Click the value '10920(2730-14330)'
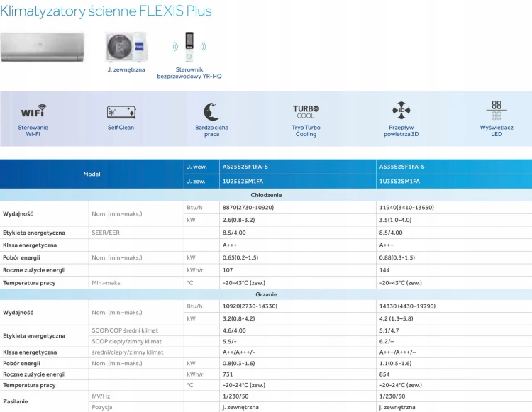 pos(250,306)
